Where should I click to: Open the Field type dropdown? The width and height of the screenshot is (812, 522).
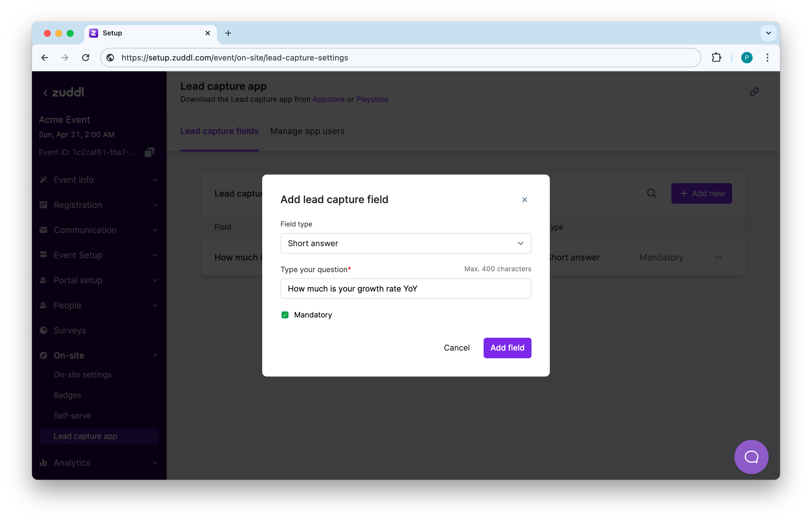click(x=405, y=243)
